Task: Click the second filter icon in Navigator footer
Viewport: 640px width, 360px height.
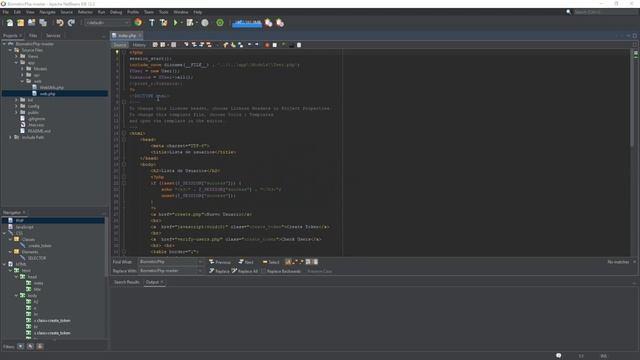Action: point(31,347)
